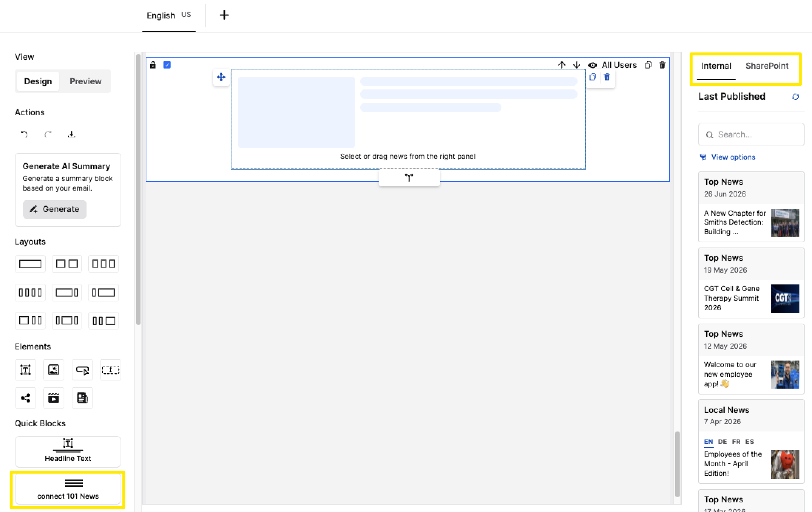Toggle the row lock icon
The width and height of the screenshot is (812, 512).
point(153,65)
